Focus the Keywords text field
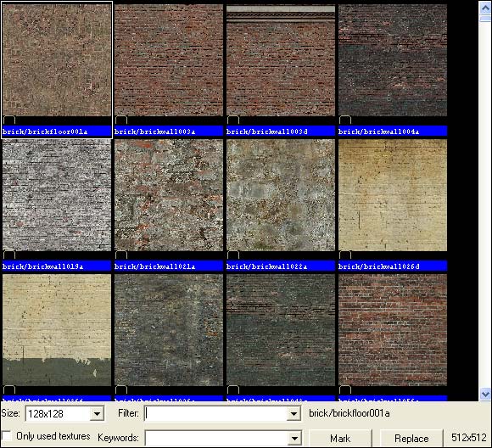Screen dimensions: 492x448 [216, 438]
